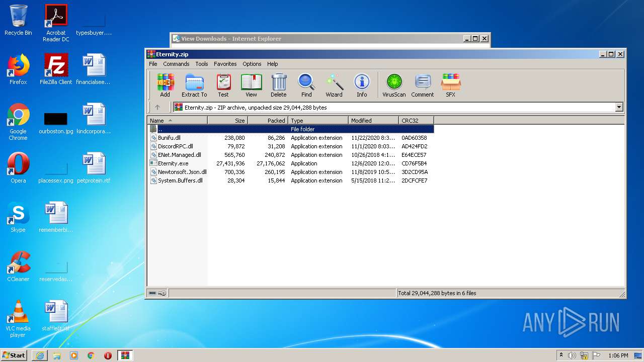Expand the archive path dropdown
This screenshot has height=362, width=644.
pyautogui.click(x=619, y=107)
